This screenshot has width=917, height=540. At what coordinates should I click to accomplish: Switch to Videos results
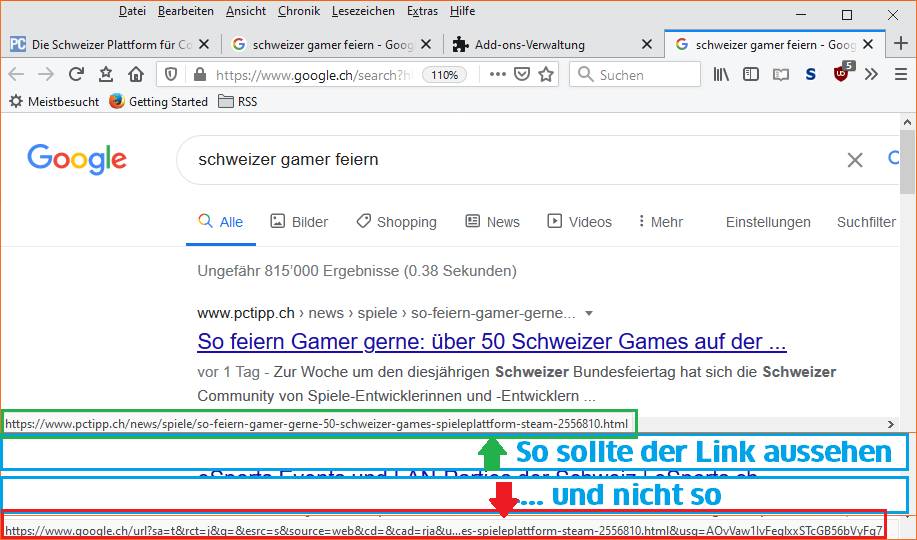tap(579, 222)
